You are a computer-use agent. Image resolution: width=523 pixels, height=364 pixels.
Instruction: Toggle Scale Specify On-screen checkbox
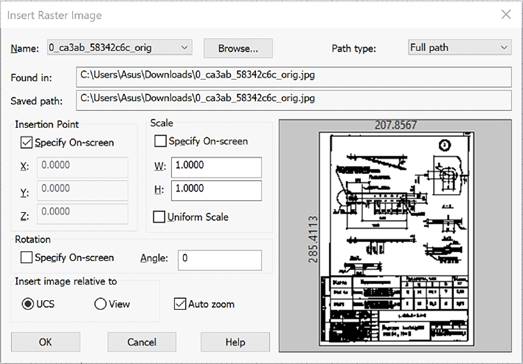pos(160,141)
